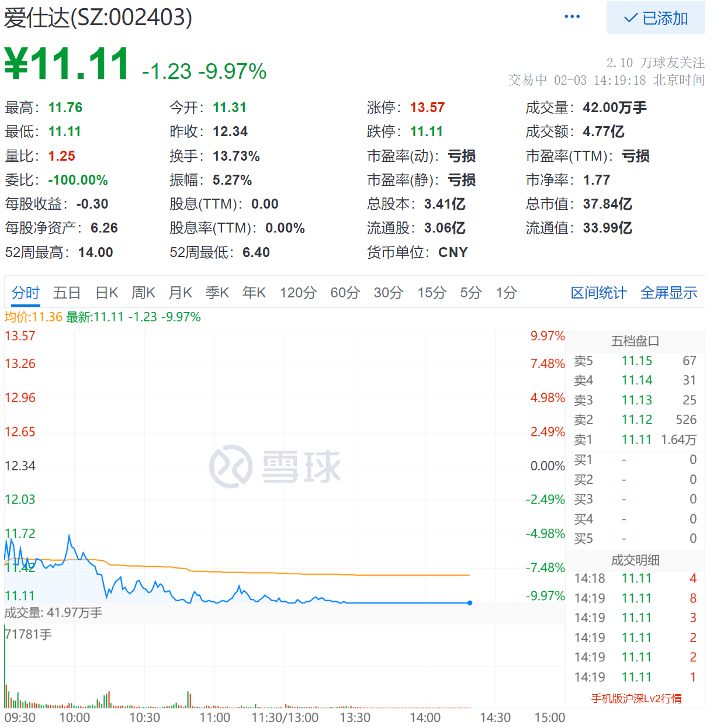This screenshot has height=728, width=724.
Task: Click the 委比 -100.00% value
Action: (78, 180)
